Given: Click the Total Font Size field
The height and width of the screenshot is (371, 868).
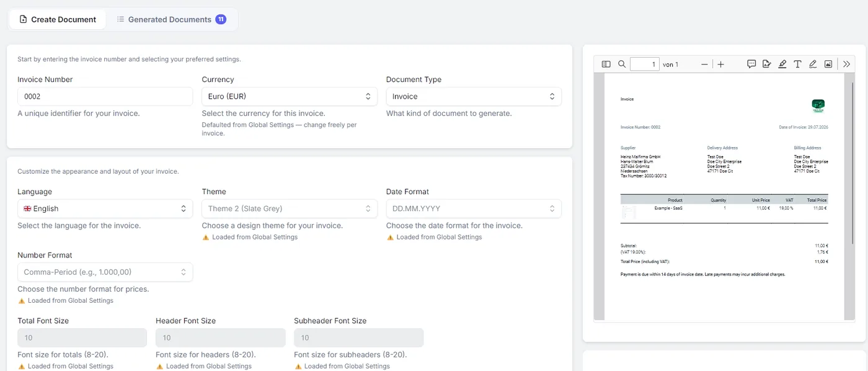Looking at the screenshot, I should click(82, 337).
